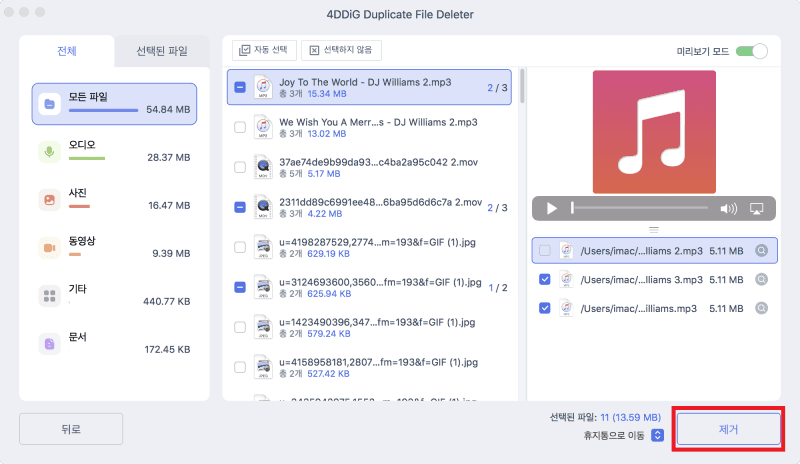This screenshot has width=800, height=464.
Task: Open the video category camera icon
Action: coord(48,247)
